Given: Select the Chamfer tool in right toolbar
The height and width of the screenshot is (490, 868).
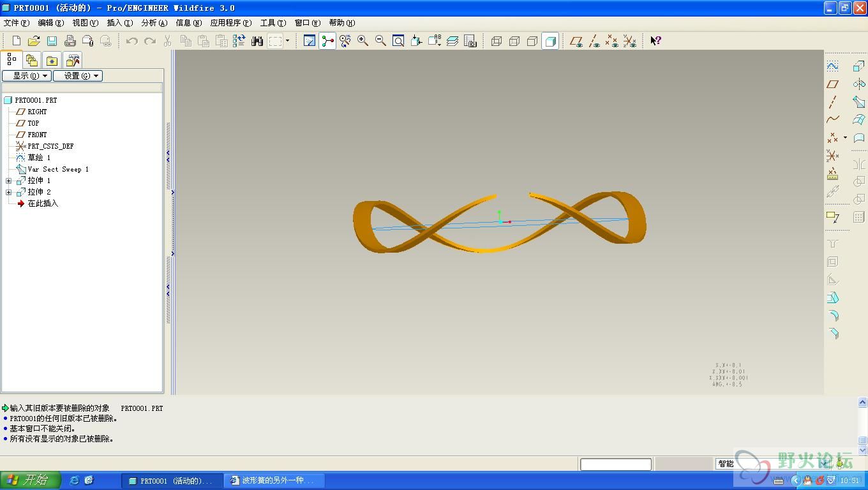Looking at the screenshot, I should click(x=833, y=333).
